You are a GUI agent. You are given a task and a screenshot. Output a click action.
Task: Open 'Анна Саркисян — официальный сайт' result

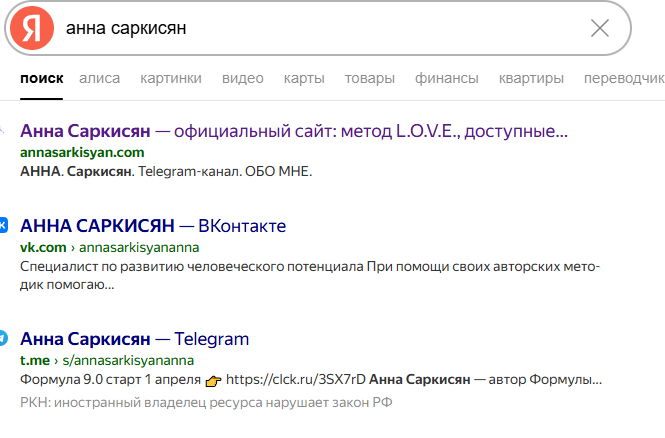pos(293,131)
